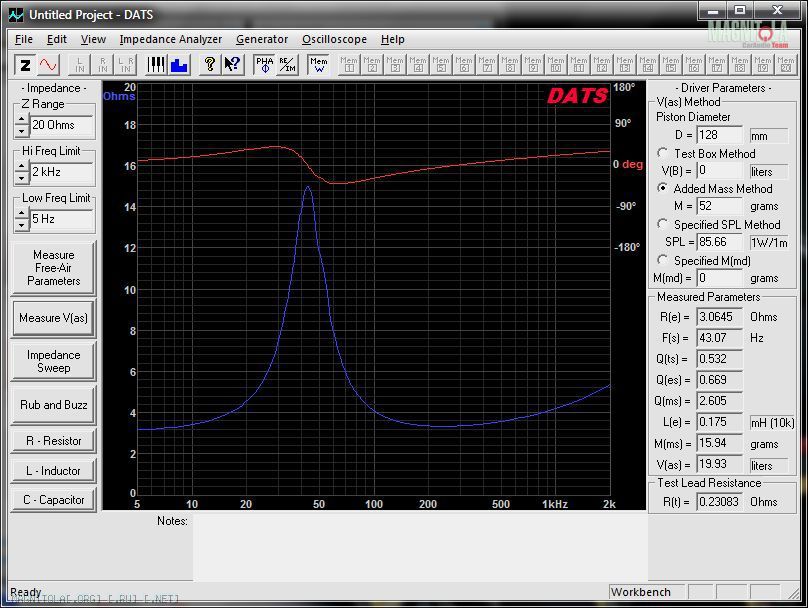
Task: Open the Generator menu
Action: click(x=262, y=39)
